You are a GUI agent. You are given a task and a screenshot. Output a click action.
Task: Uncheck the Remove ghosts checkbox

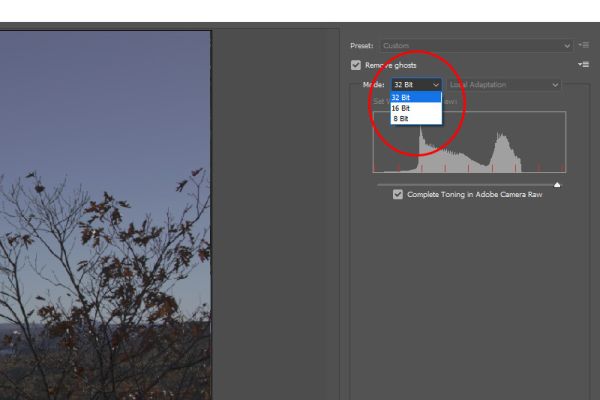(x=356, y=65)
